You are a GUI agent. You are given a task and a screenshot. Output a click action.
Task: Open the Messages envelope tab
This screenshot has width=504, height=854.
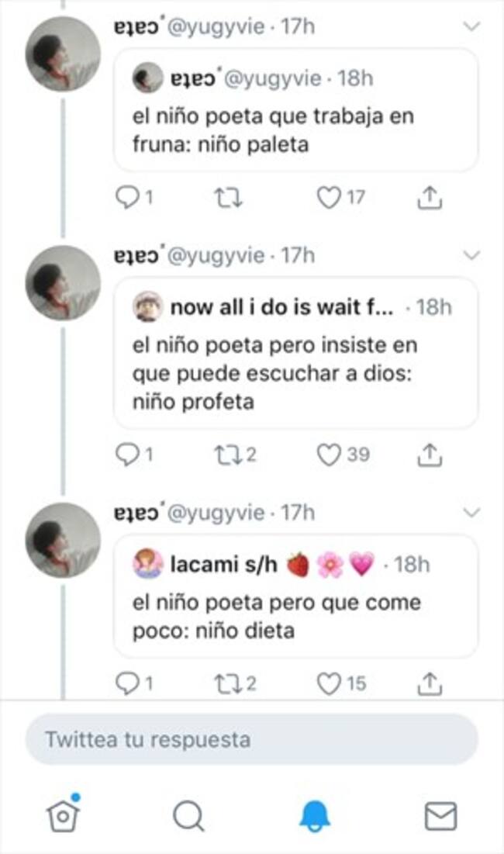pos(440,815)
